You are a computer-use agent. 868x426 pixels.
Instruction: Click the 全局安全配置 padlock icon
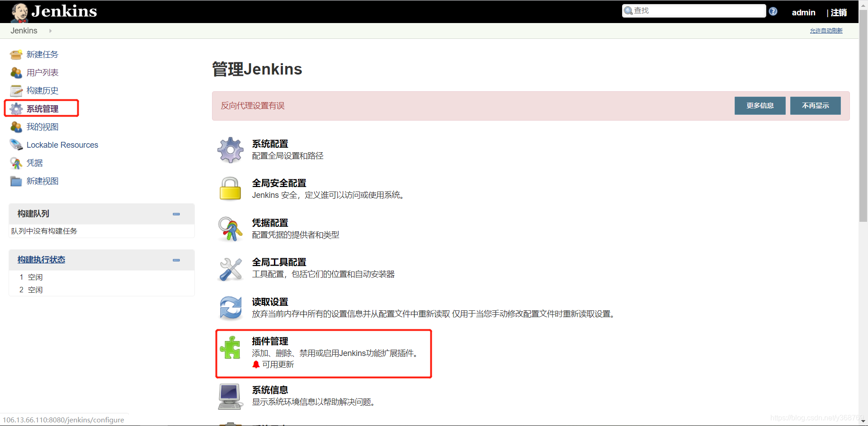pyautogui.click(x=231, y=188)
